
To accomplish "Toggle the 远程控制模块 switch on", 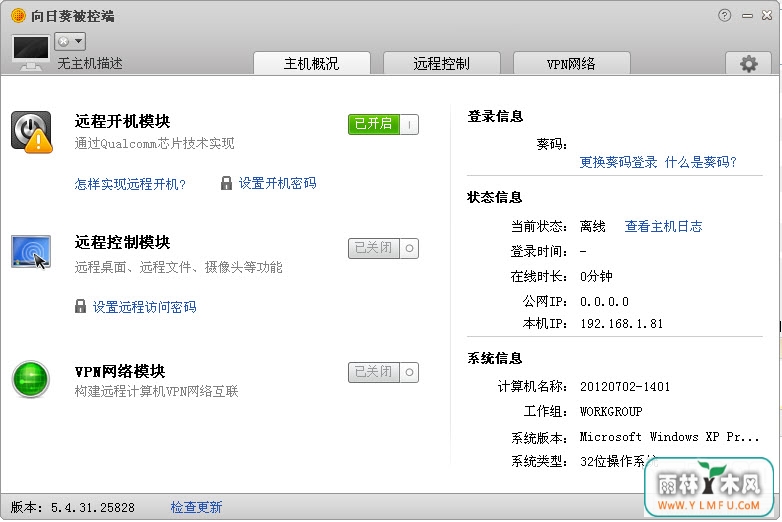I will 383,248.
